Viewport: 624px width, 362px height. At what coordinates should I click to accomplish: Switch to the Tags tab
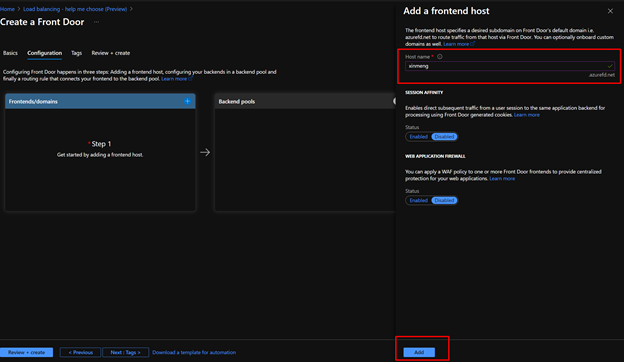[76, 53]
